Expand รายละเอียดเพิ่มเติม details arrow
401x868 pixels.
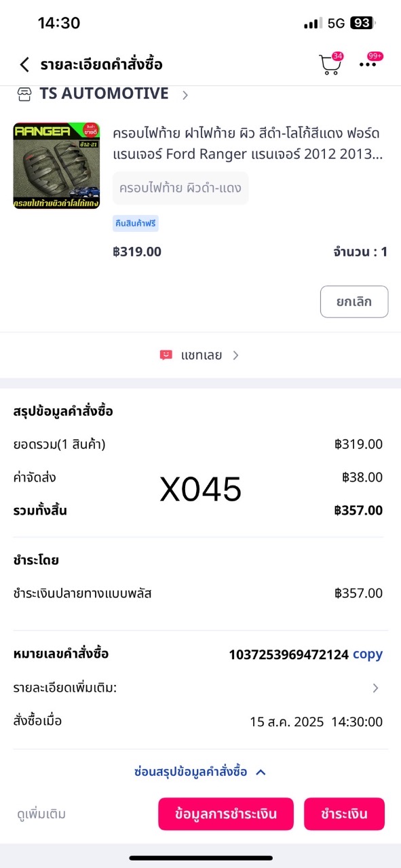[x=376, y=688]
